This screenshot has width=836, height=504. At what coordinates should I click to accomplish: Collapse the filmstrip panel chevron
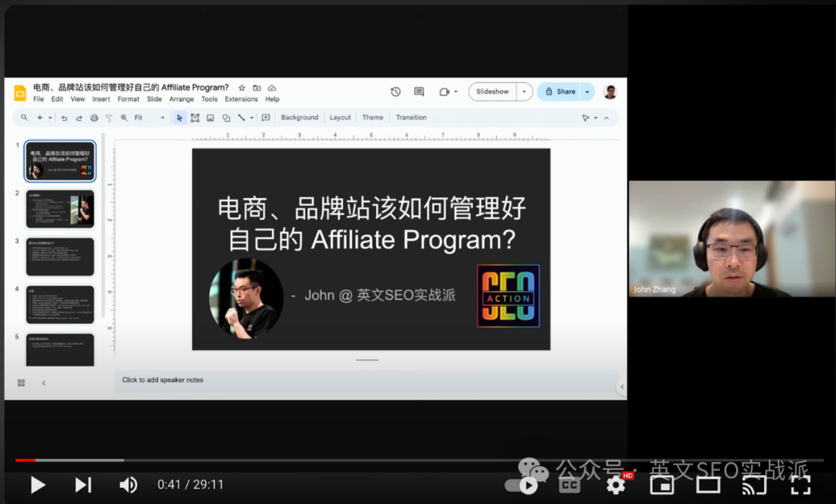pos(43,383)
